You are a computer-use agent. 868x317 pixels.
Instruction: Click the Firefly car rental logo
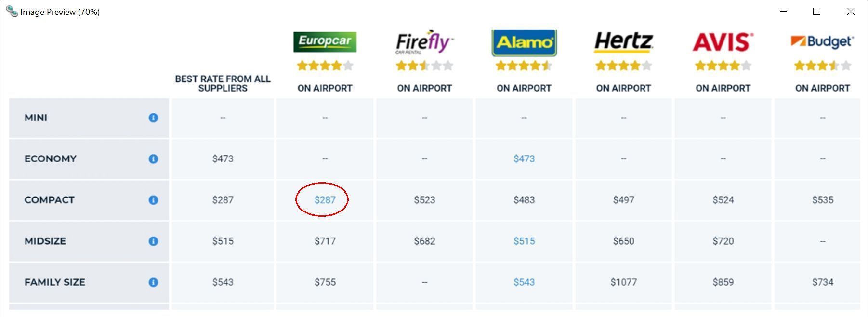(424, 42)
